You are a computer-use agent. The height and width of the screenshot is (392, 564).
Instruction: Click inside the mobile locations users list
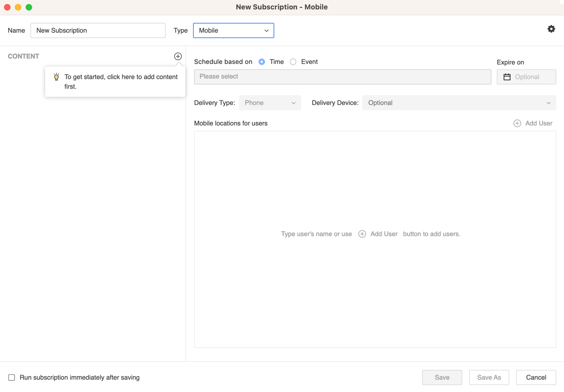click(375, 187)
